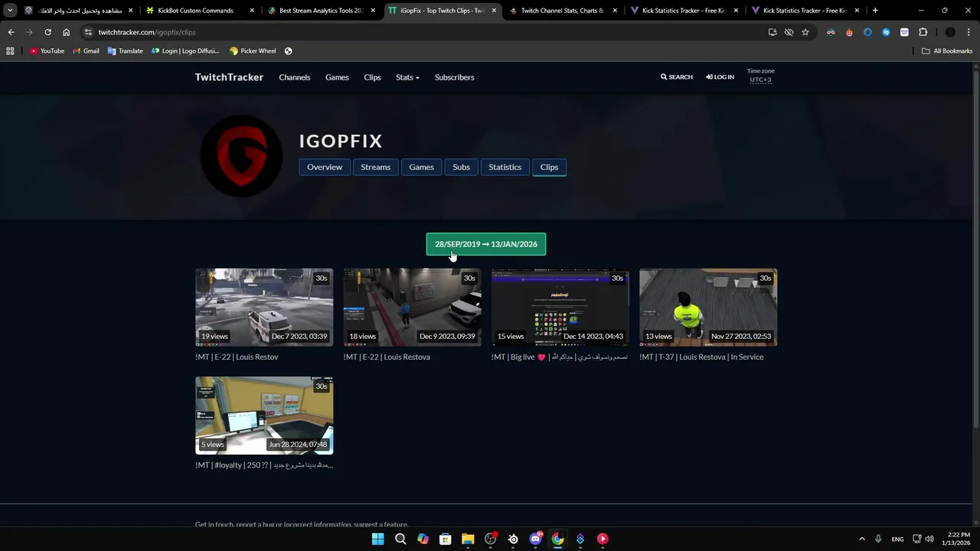
Task: Click the SEARCH magnifier button
Action: [x=677, y=77]
